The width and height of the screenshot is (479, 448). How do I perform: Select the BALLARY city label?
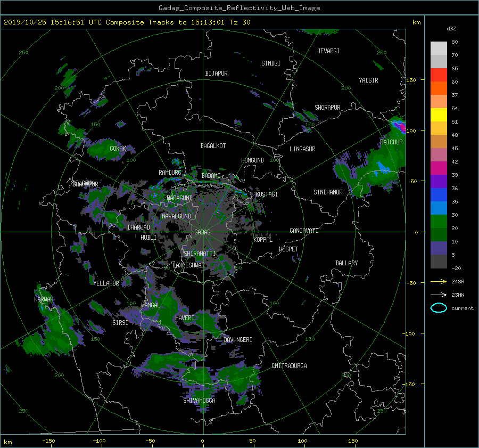(x=346, y=263)
